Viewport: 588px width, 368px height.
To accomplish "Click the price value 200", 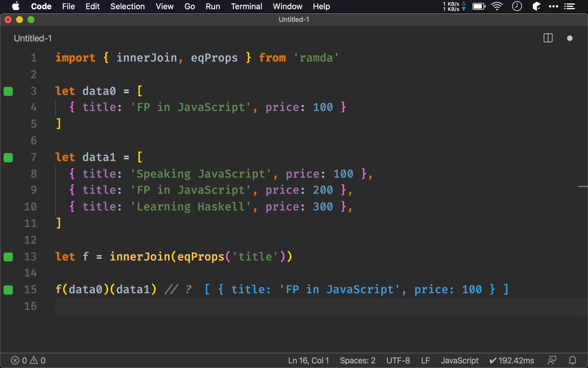I will 323,190.
